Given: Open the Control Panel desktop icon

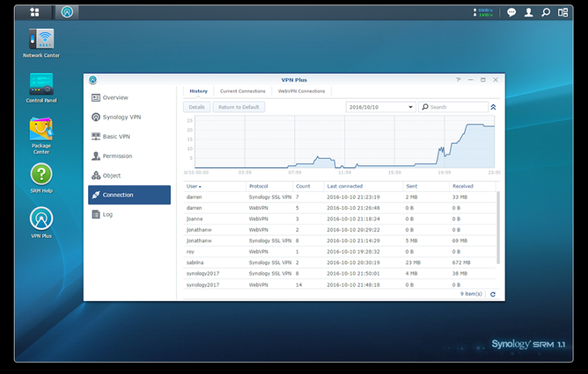Looking at the screenshot, I should pos(41,88).
